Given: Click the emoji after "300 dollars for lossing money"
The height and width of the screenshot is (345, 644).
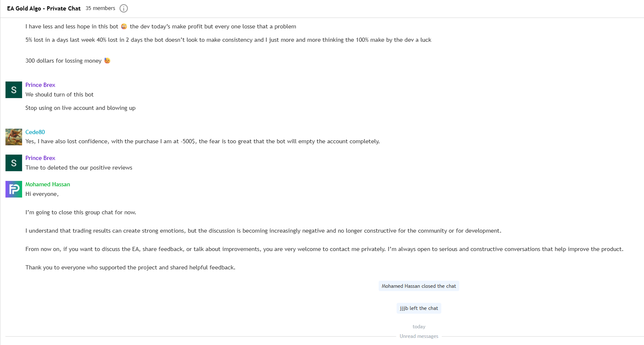Looking at the screenshot, I should tap(107, 61).
